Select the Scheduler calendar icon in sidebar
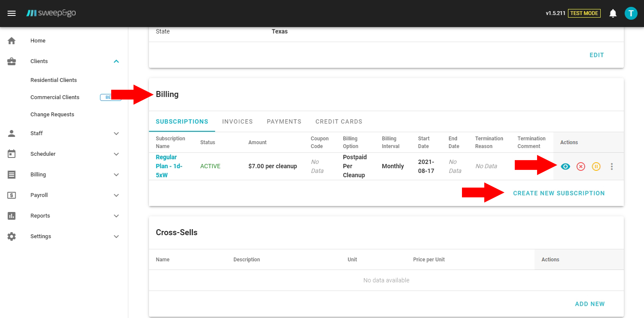This screenshot has width=644, height=318. (x=11, y=154)
